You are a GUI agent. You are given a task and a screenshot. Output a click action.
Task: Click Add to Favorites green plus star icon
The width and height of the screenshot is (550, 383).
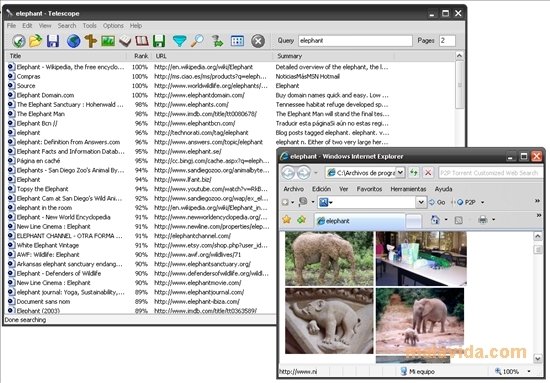tap(302, 220)
